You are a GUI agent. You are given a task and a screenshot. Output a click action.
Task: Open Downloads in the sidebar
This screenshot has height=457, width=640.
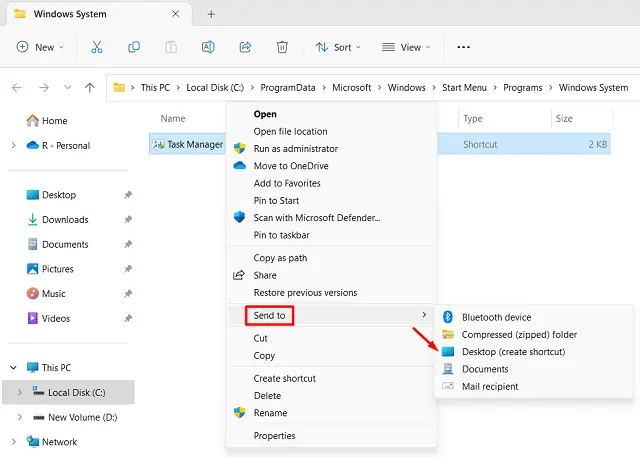[x=65, y=220]
